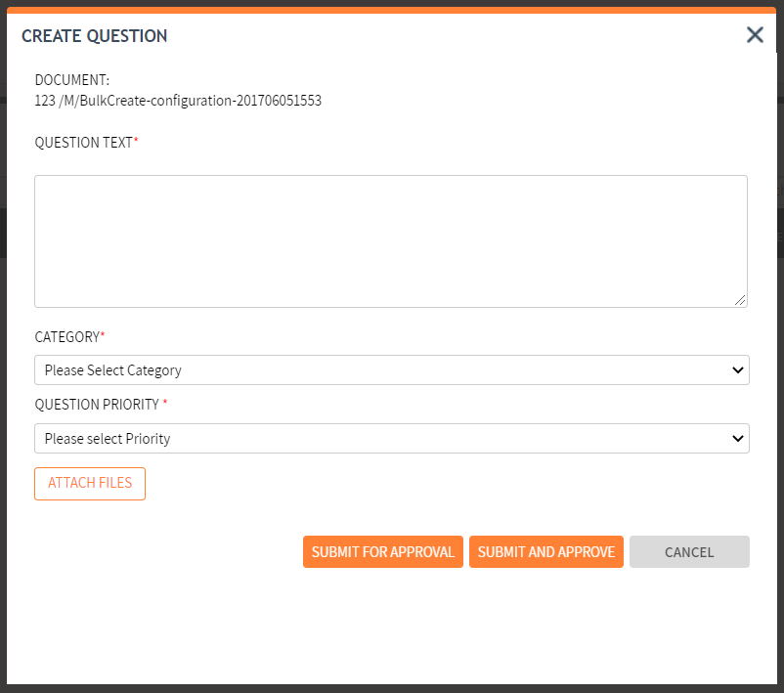Click inside the Question Text area

coord(390,240)
